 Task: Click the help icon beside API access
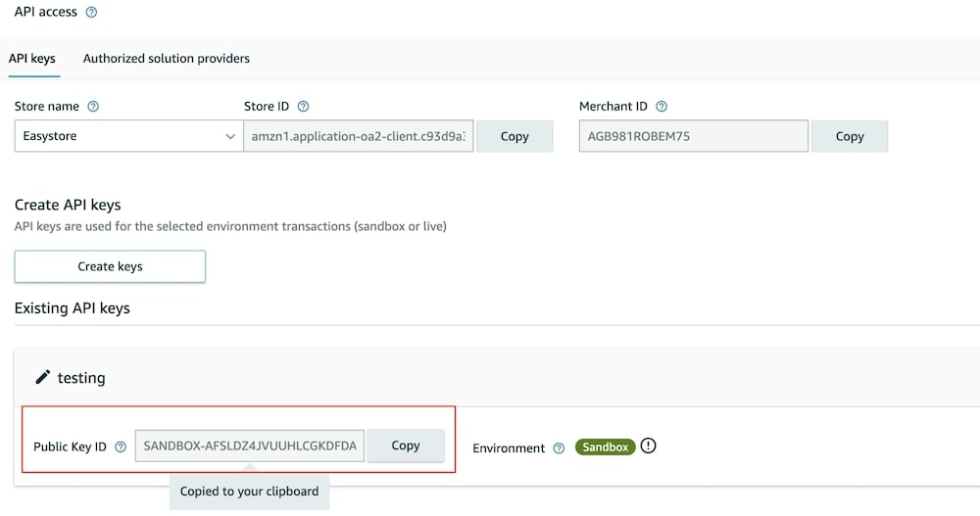click(x=92, y=13)
